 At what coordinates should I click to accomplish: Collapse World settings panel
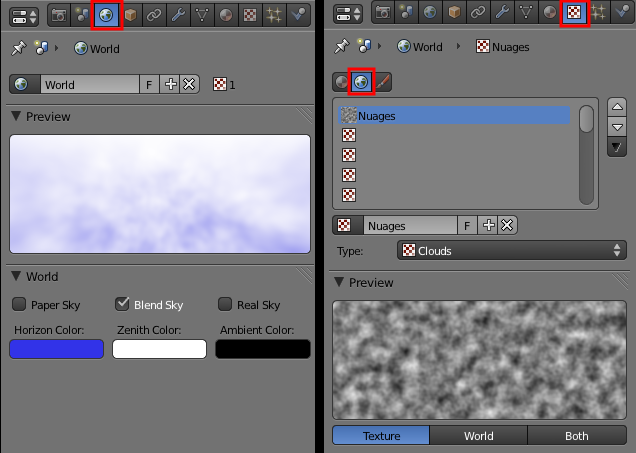[16, 276]
